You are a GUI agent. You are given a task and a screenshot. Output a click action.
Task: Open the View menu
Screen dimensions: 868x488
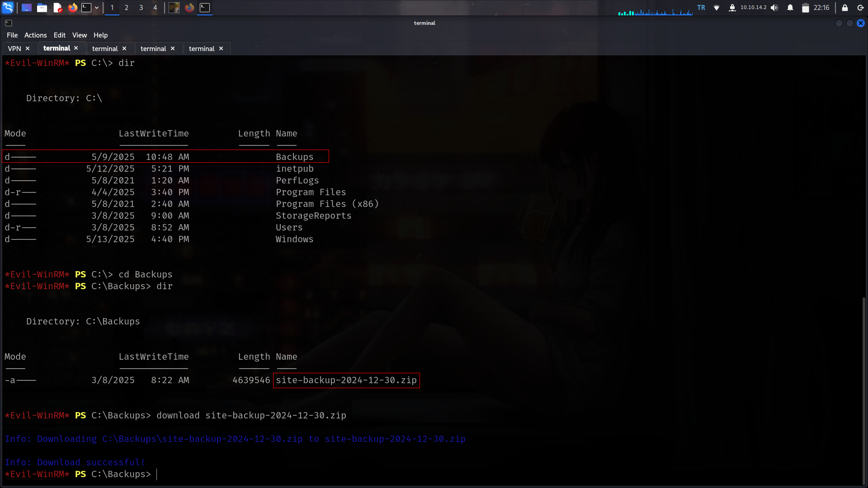click(79, 35)
